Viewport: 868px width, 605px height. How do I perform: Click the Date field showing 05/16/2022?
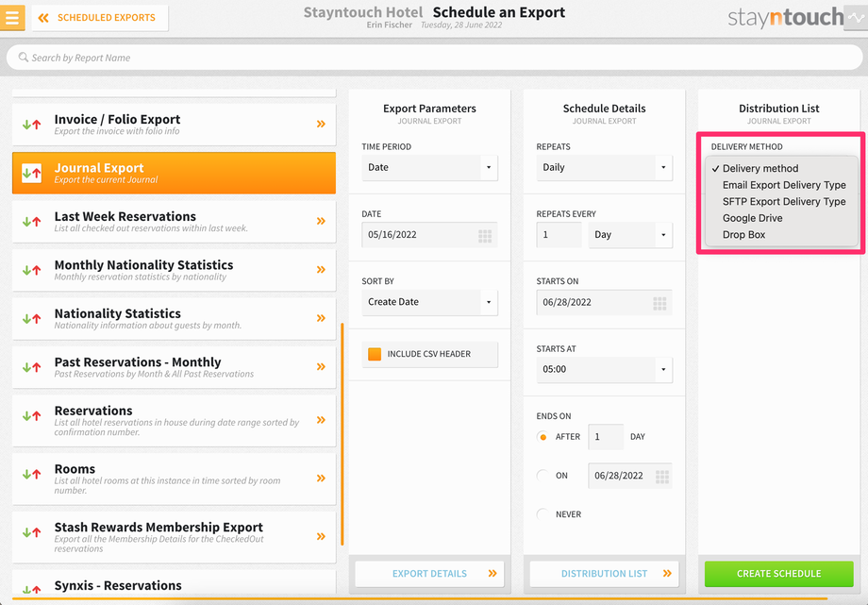click(429, 235)
